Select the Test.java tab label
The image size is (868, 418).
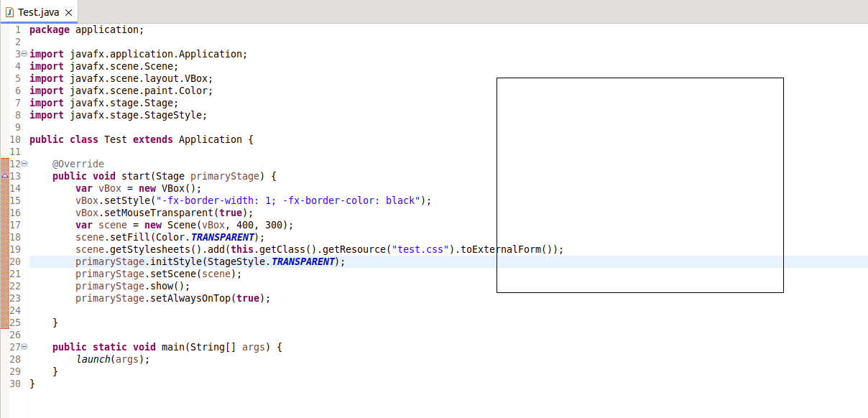[38, 13]
